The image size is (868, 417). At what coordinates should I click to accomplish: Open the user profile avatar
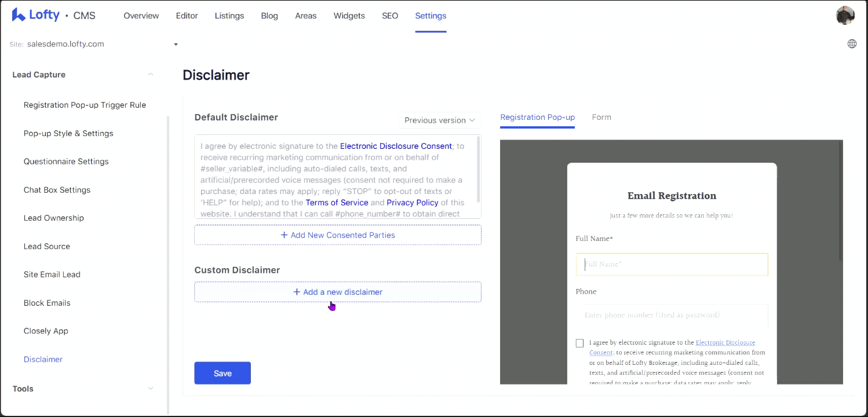coord(845,16)
